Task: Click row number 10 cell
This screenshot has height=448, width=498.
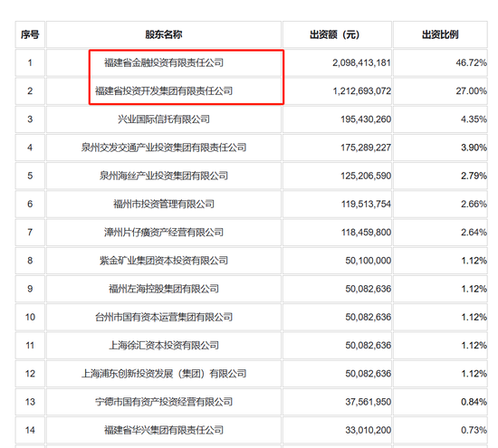Action: click(x=30, y=317)
